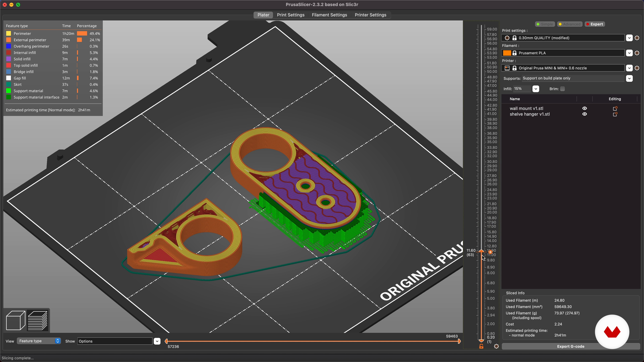Click Solid infill purple legend box

pos(9,59)
